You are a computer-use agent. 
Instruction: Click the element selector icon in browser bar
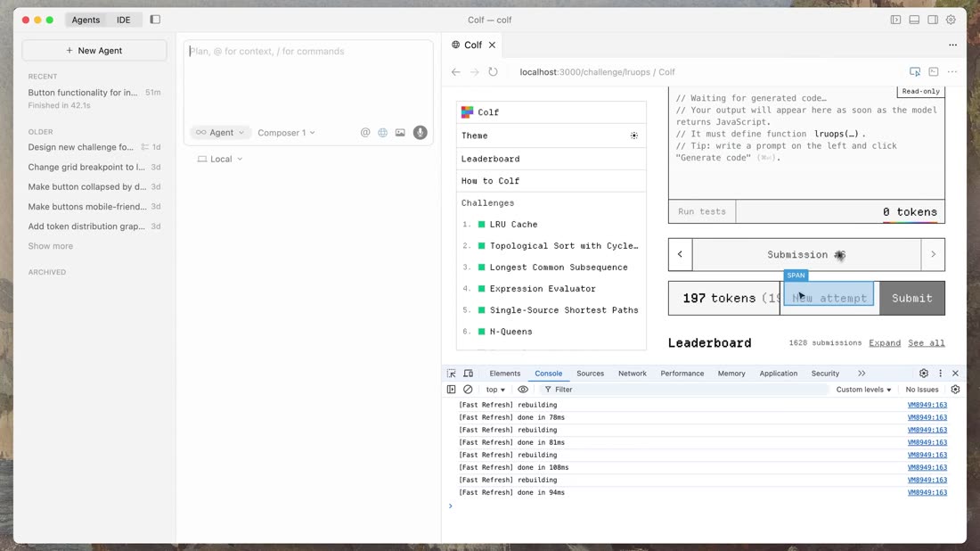[x=915, y=72]
